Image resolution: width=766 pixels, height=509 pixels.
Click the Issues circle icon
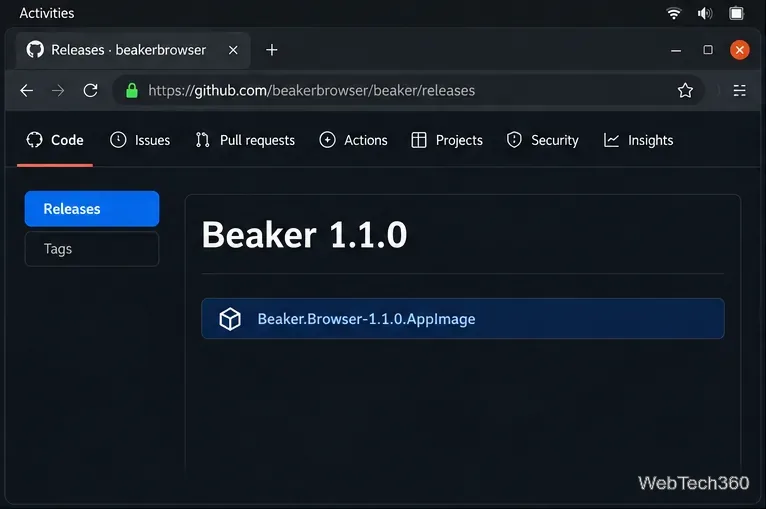118,140
